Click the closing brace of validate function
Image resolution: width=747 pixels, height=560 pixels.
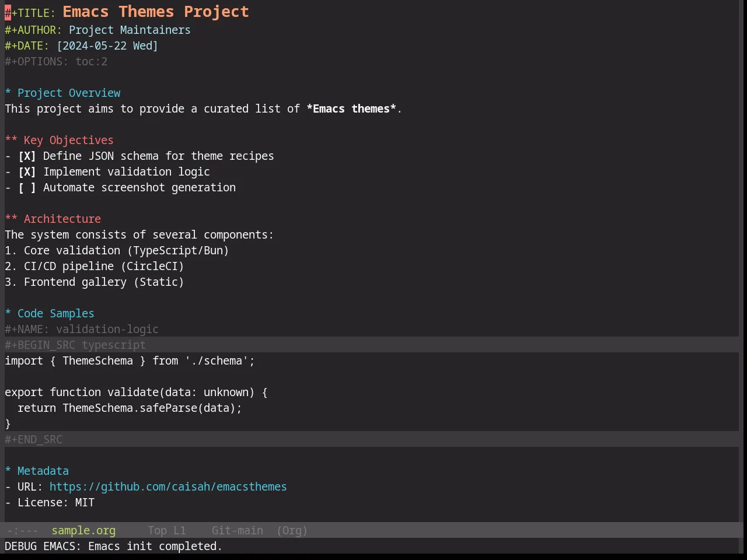8,424
